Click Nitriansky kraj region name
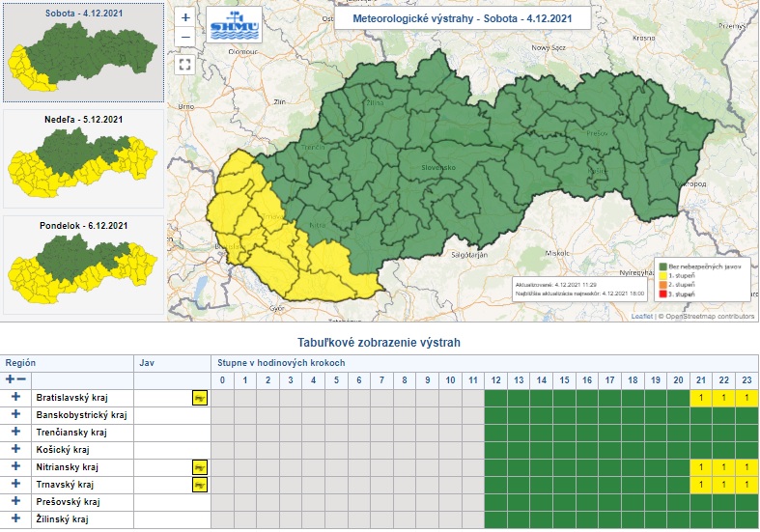This screenshot has width=760, height=532. pos(67,467)
